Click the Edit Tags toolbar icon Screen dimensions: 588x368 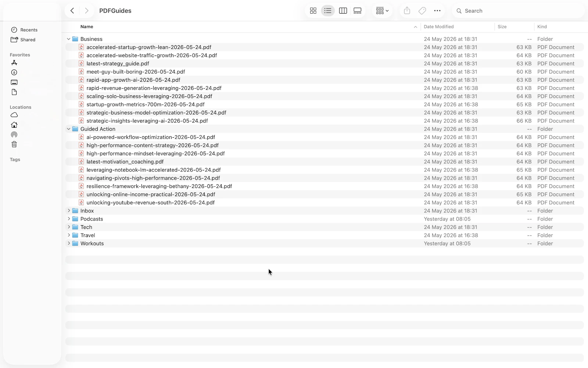pos(422,11)
